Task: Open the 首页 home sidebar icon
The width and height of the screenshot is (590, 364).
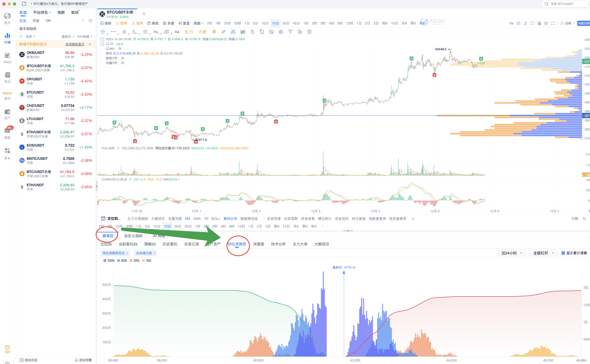Action: [7, 19]
